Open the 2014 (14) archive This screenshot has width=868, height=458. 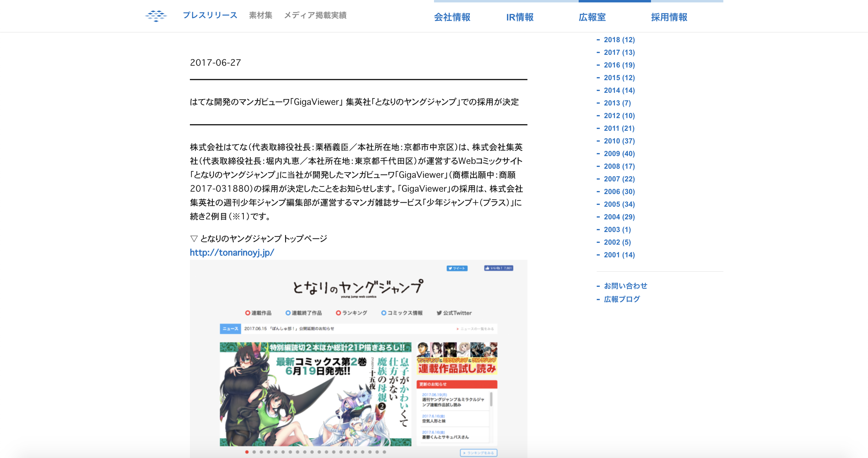pyautogui.click(x=619, y=91)
